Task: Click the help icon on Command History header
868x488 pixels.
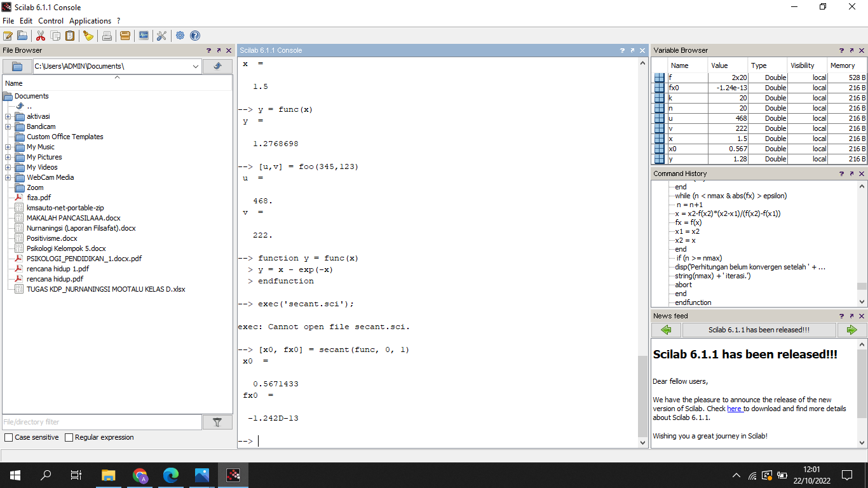Action: tap(842, 173)
